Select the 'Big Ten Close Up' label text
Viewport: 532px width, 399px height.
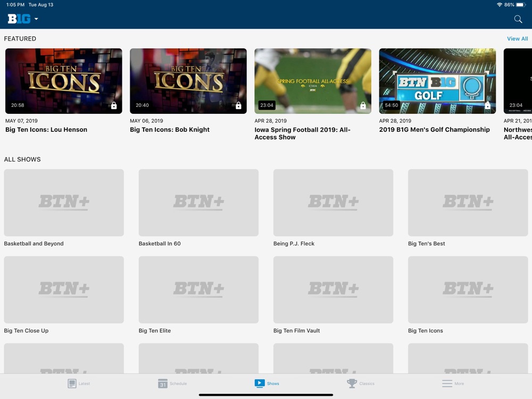pyautogui.click(x=26, y=330)
